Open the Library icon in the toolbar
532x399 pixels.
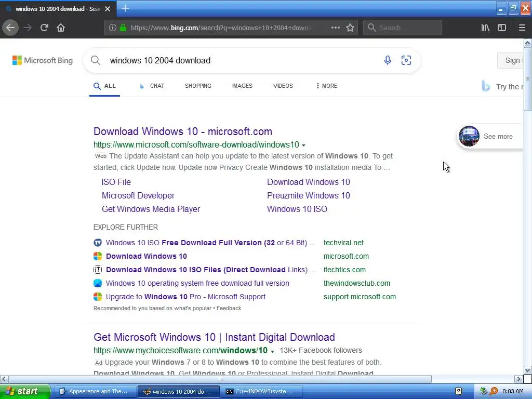(485, 28)
